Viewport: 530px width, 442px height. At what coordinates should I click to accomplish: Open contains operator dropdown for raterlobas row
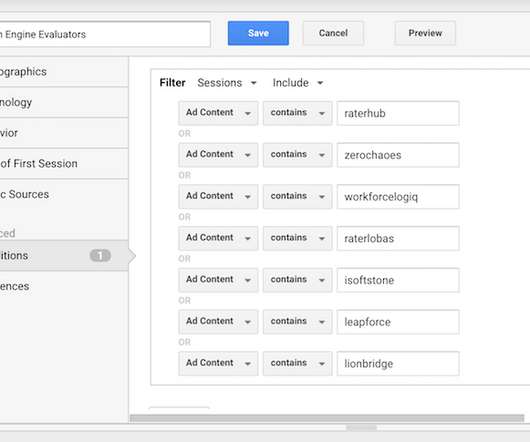tap(297, 238)
